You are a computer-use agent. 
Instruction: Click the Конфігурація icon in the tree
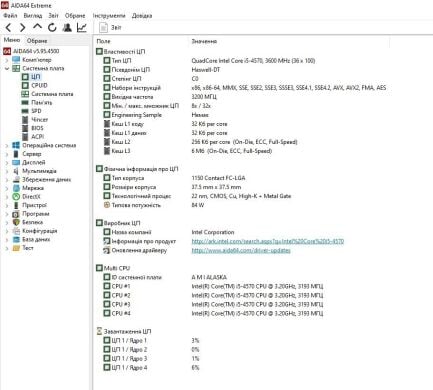tap(16, 231)
